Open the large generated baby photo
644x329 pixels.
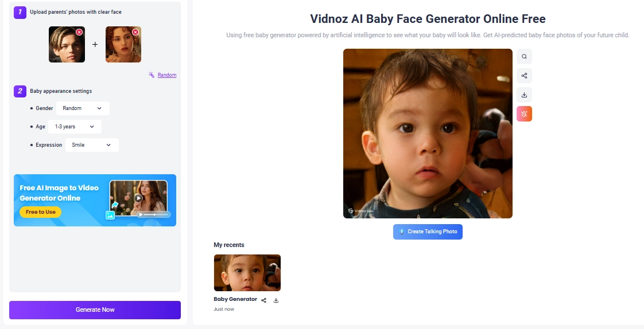(x=428, y=134)
